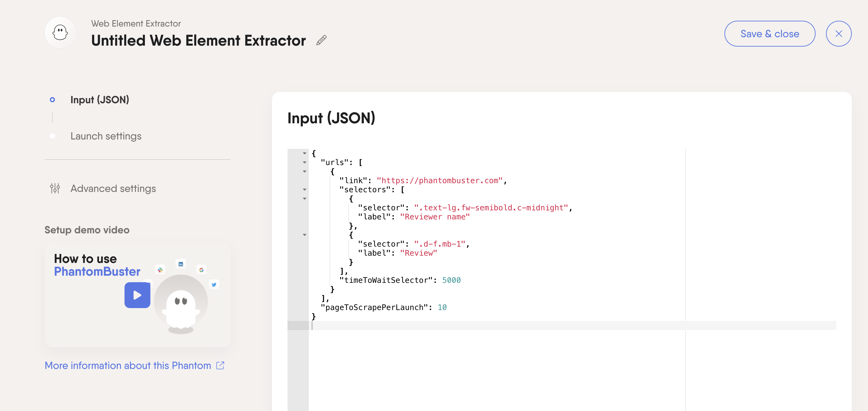Place cursor on the empty last editor line
This screenshot has width=868, height=411.
pos(573,326)
